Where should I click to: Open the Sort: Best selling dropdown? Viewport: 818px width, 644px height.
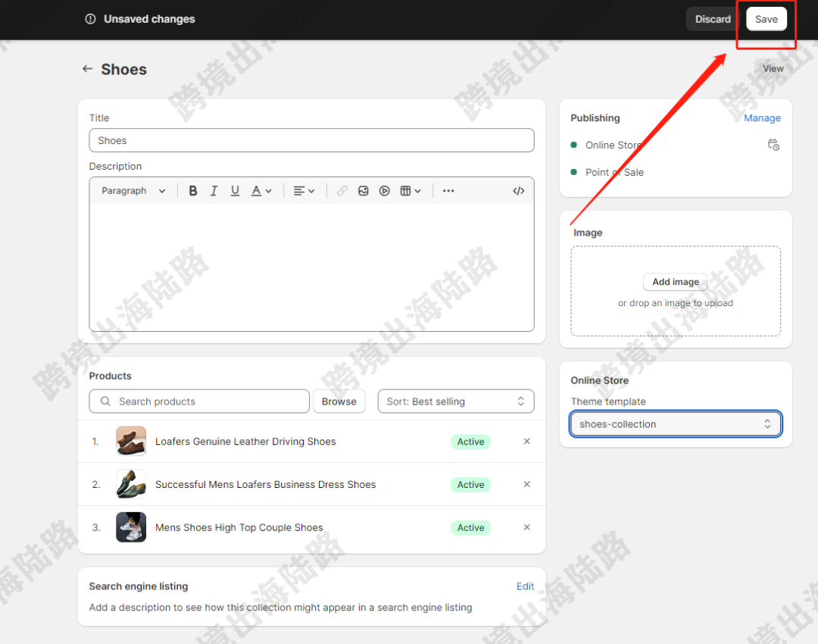pos(455,402)
